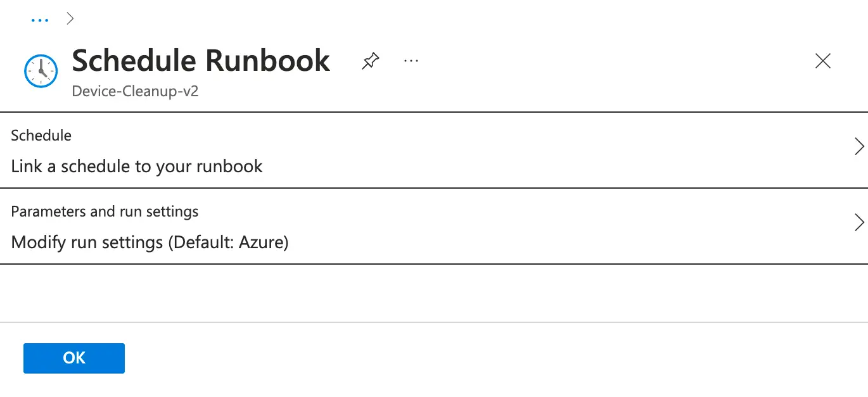Expand the Schedule row chevron
868x397 pixels.
859,147
